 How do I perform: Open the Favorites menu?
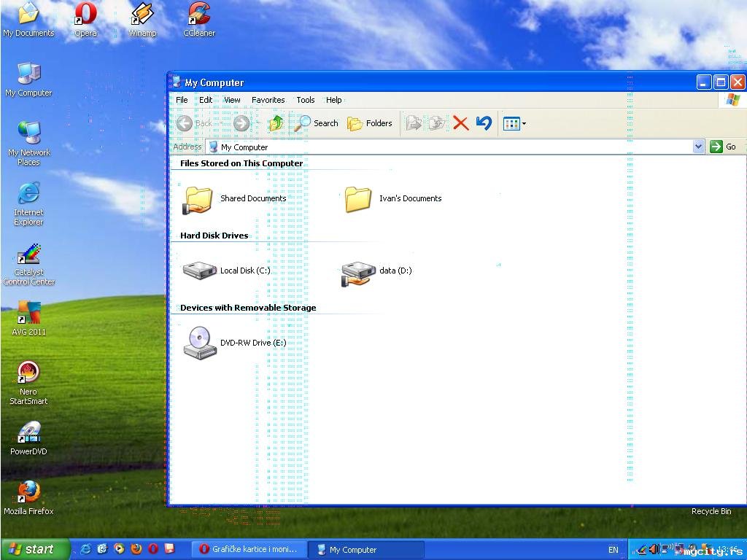pyautogui.click(x=268, y=100)
